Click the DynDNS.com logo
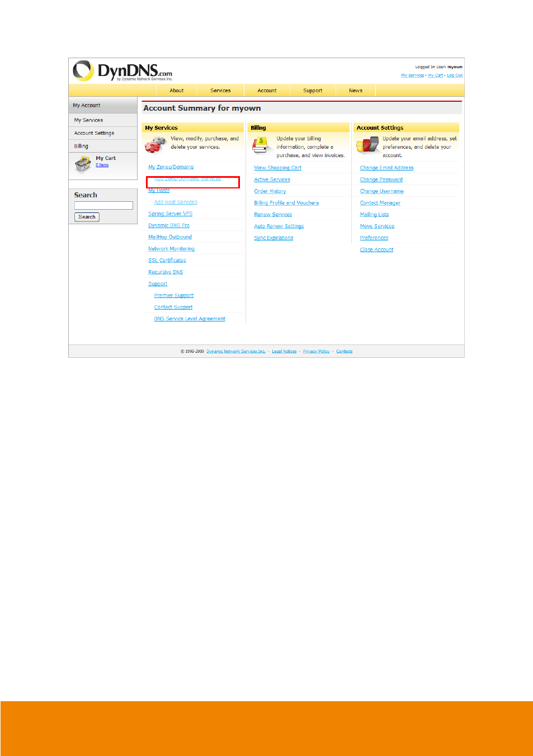 122,71
